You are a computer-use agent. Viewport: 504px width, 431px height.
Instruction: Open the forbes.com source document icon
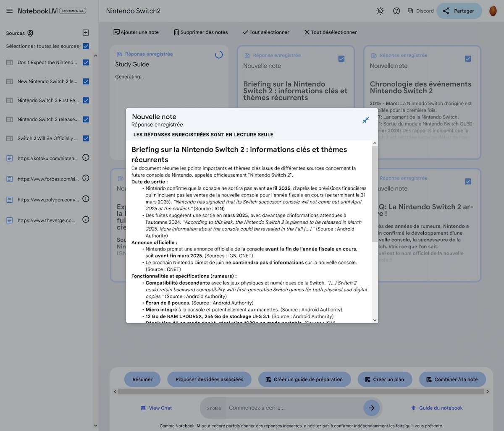coord(9,179)
